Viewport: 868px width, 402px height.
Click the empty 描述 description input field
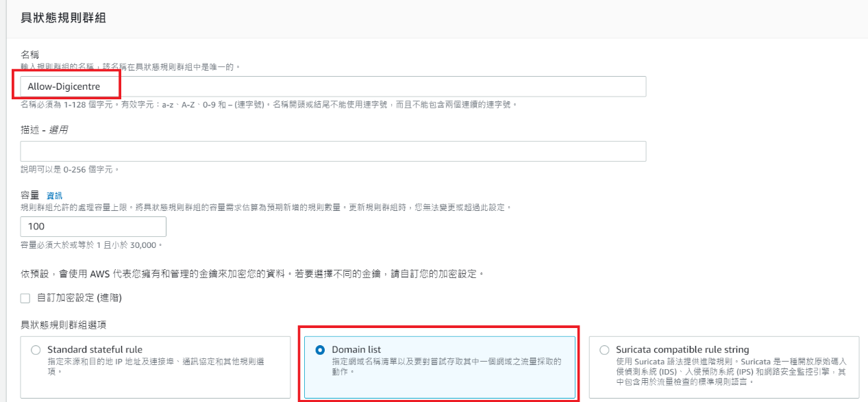point(333,151)
